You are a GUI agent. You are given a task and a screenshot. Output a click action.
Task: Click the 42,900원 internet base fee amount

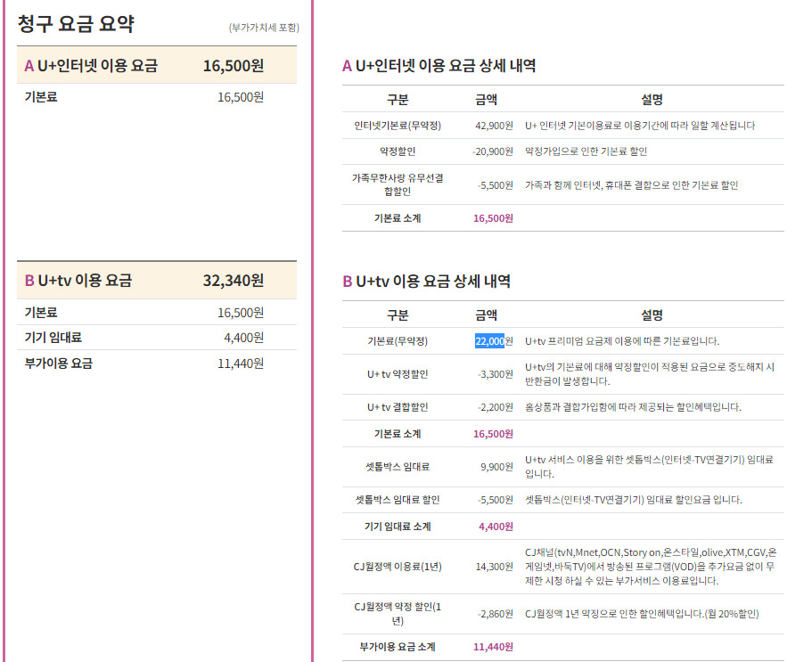[x=494, y=126]
